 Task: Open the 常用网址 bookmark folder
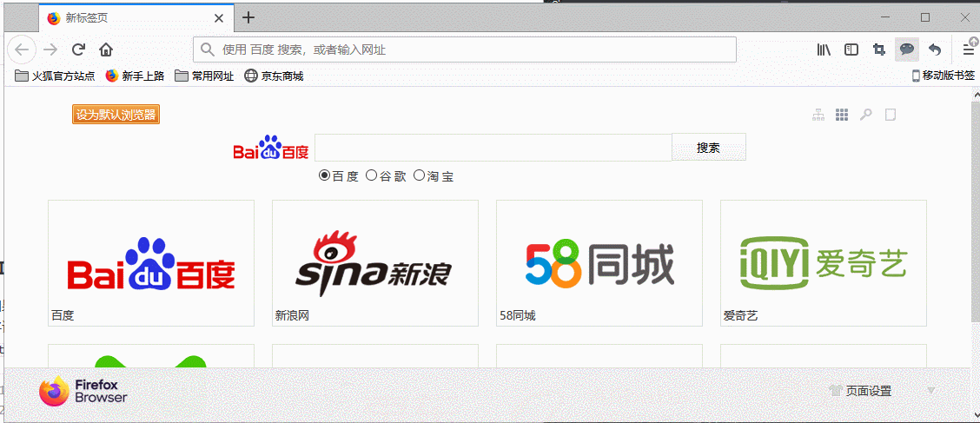click(x=204, y=76)
